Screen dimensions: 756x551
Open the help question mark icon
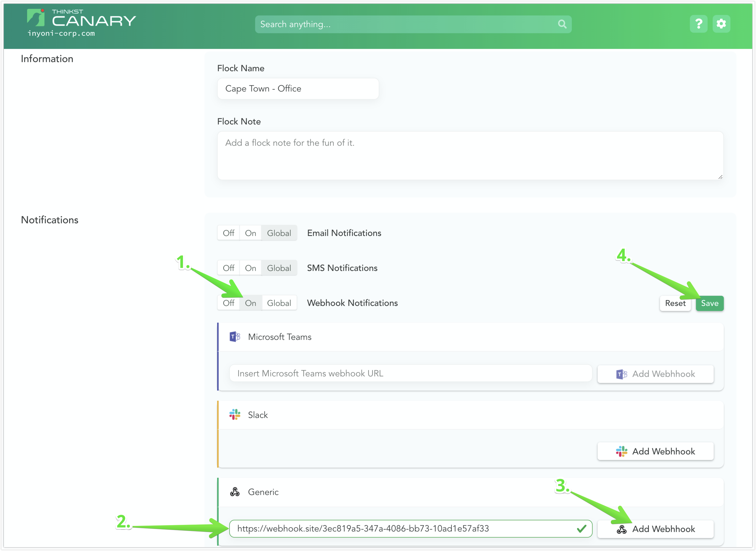point(699,24)
